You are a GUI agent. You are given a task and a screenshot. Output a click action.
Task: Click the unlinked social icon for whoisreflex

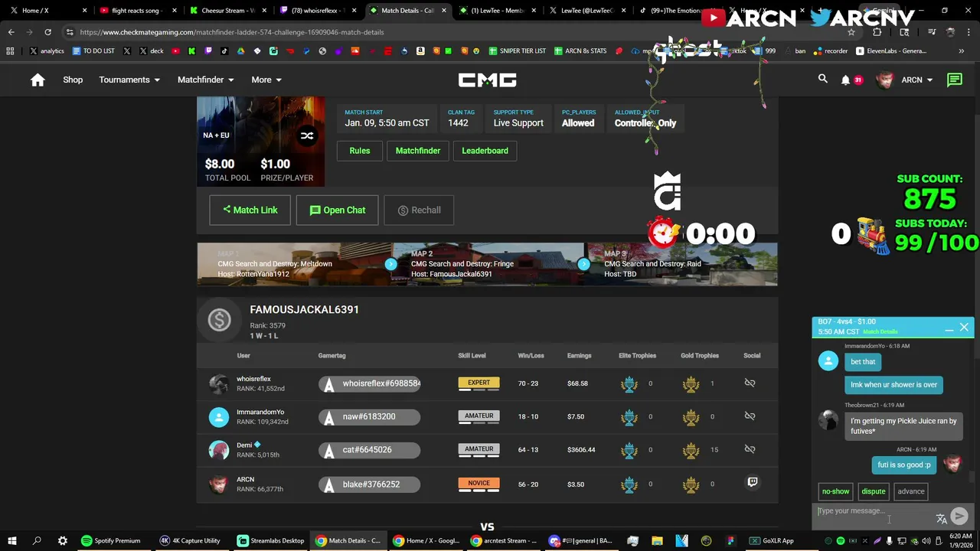coord(750,383)
